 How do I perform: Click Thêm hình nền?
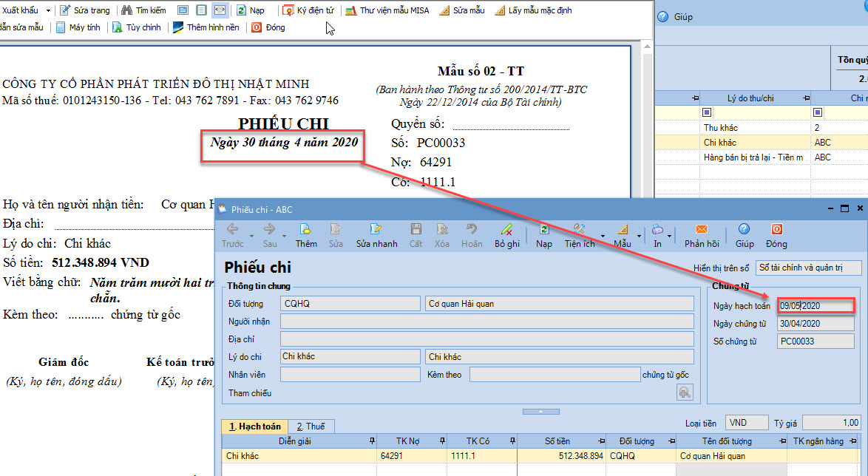click(206, 27)
